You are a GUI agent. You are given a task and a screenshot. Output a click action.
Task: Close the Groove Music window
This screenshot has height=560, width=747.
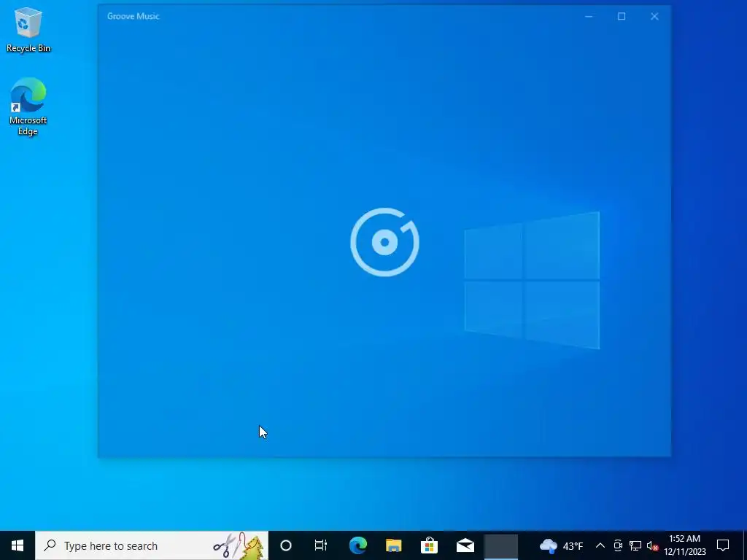[x=654, y=16]
